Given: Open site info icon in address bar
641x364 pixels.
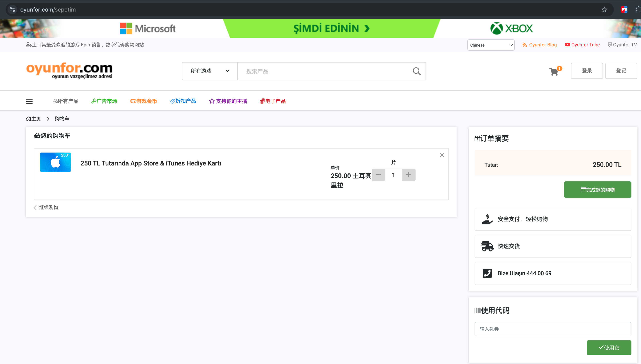Looking at the screenshot, I should pyautogui.click(x=12, y=10).
